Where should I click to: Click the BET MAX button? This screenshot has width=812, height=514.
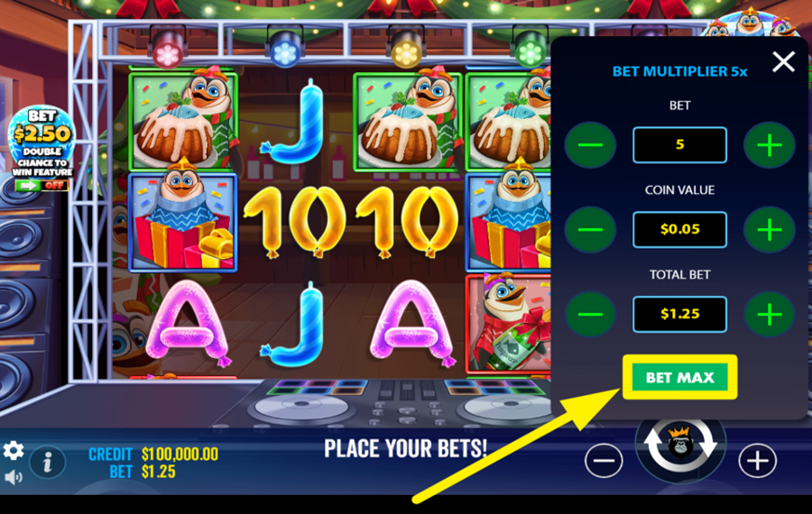click(680, 377)
